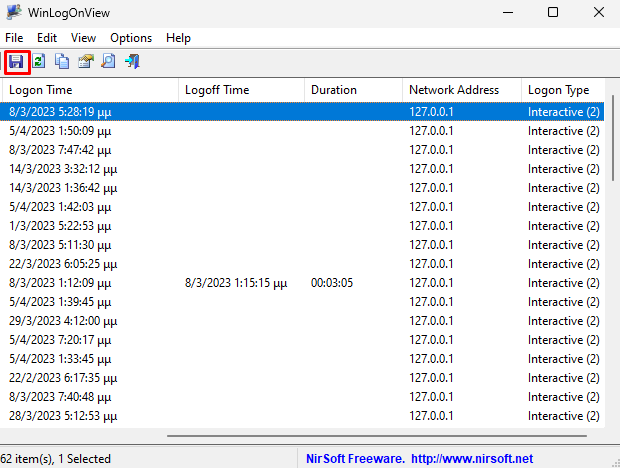This screenshot has height=468, width=620.
Task: Sort by the Duration column header
Action: tap(353, 90)
